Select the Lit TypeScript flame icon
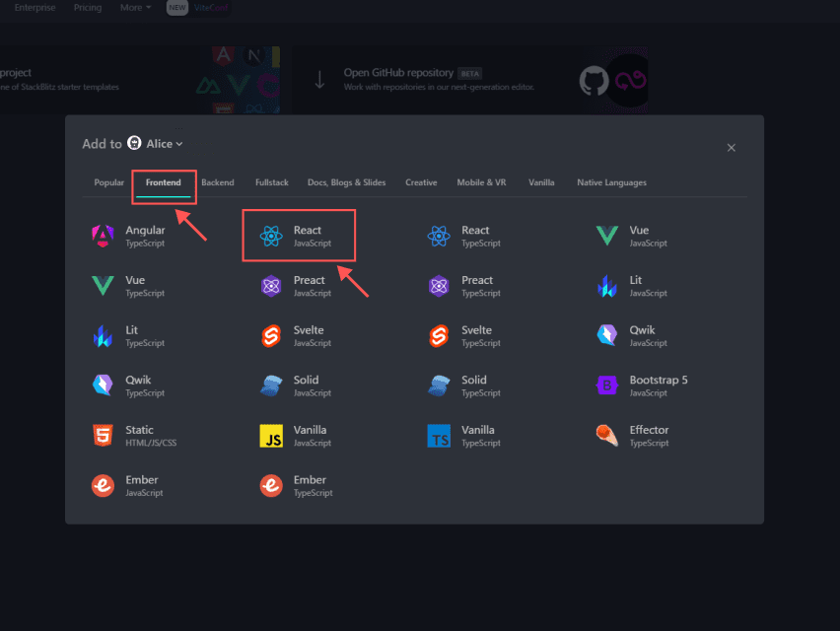 point(103,336)
